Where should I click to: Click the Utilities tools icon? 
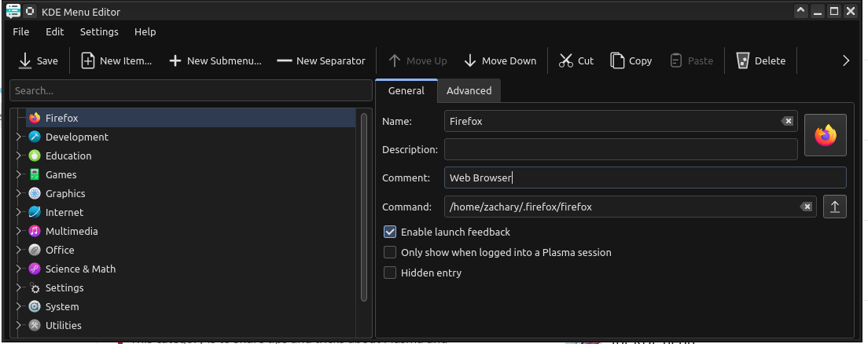click(x=35, y=325)
